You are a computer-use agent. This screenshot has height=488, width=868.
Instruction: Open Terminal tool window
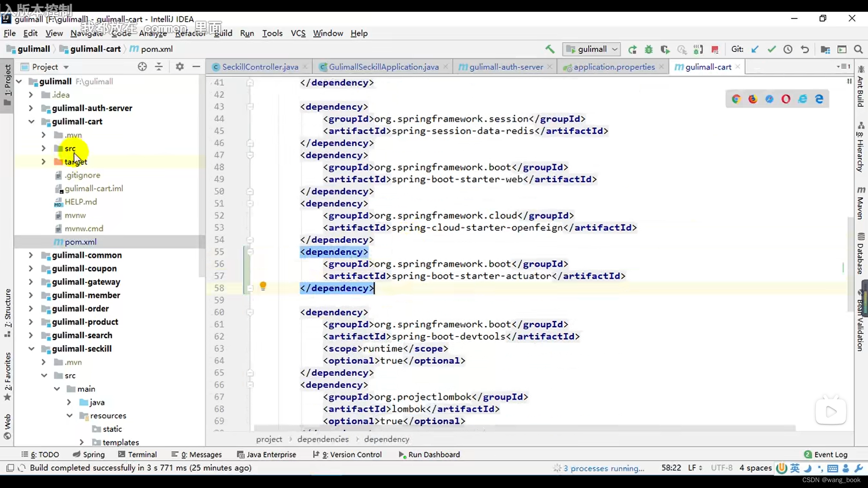(x=137, y=455)
